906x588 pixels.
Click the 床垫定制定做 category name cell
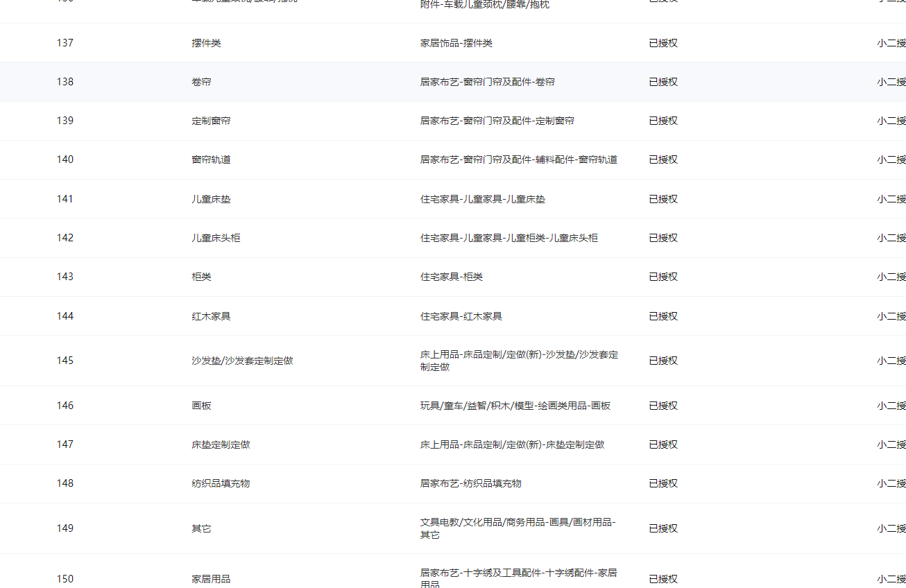tap(221, 444)
